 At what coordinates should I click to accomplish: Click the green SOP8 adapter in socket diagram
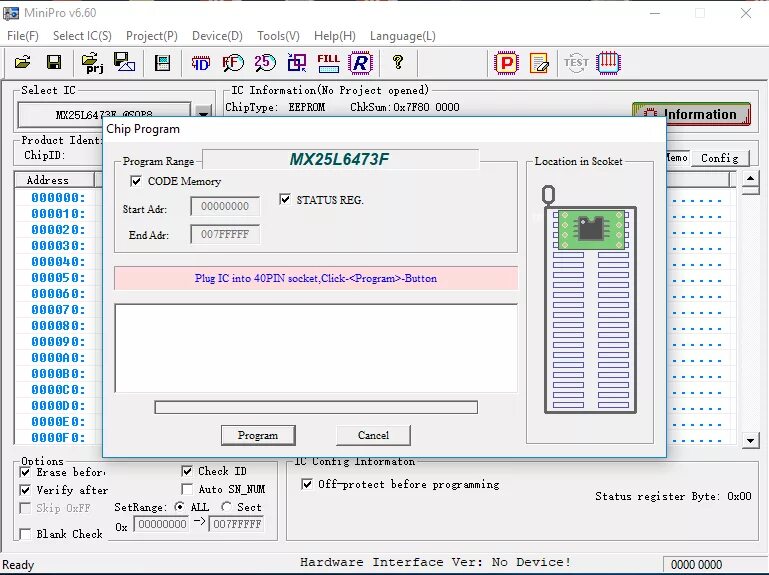click(591, 230)
